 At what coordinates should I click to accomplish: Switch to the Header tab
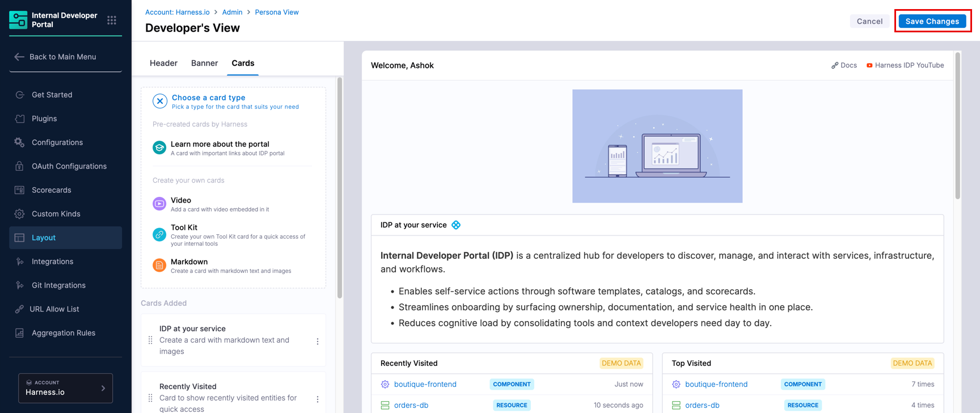[163, 63]
